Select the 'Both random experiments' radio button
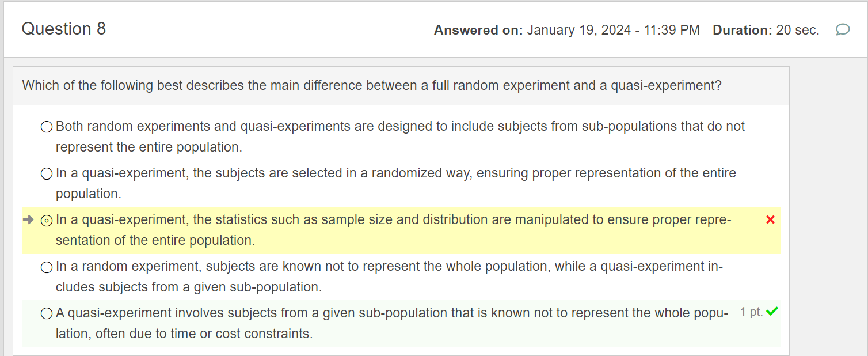The image size is (868, 356). pos(47,127)
